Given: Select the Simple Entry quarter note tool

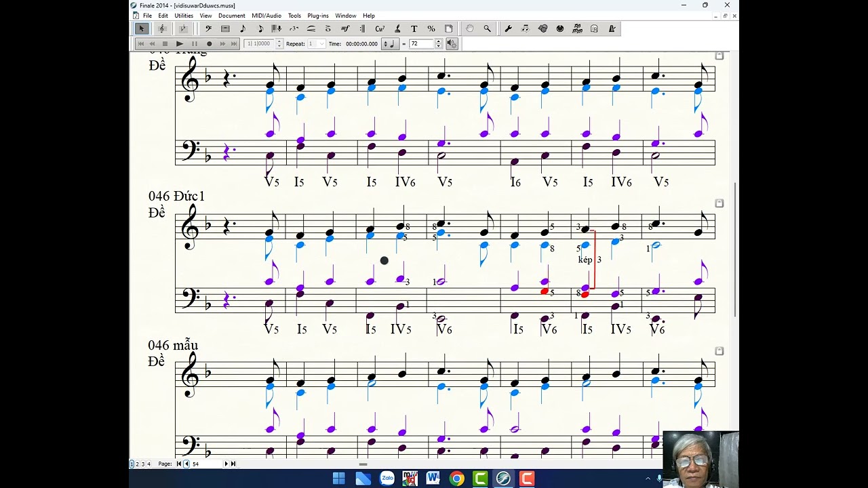Looking at the screenshot, I should click(x=243, y=28).
